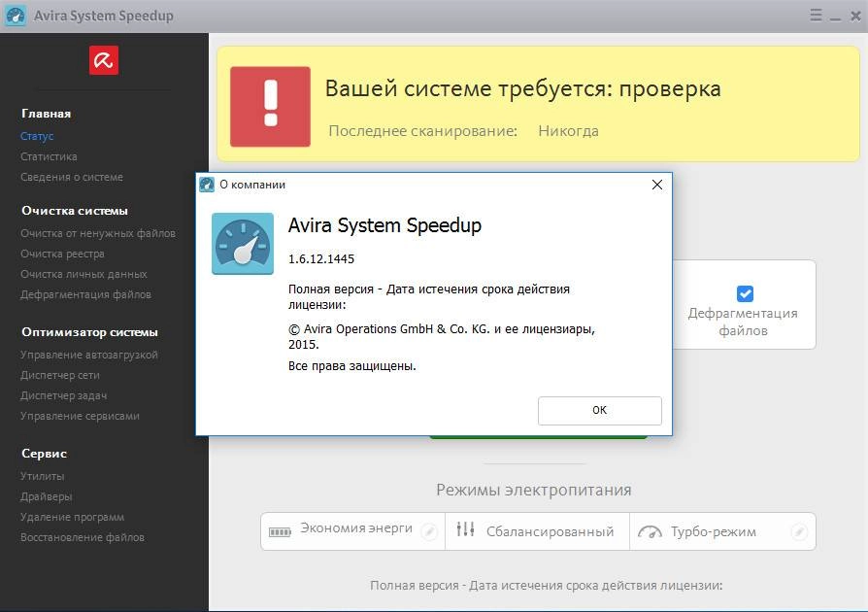Click Все права защищены text in dialog
This screenshot has width=868, height=612.
pyautogui.click(x=352, y=366)
